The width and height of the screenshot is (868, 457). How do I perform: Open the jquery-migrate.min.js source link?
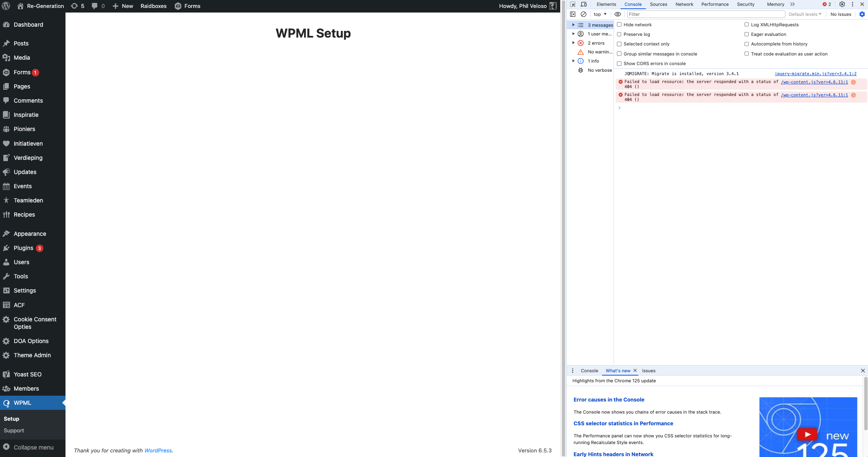(815, 73)
